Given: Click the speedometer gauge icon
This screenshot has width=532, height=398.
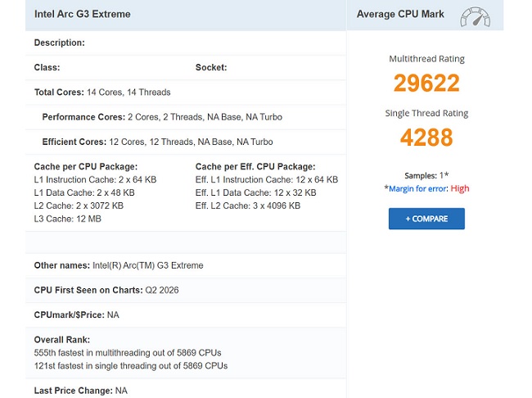Looking at the screenshot, I should 475,17.
